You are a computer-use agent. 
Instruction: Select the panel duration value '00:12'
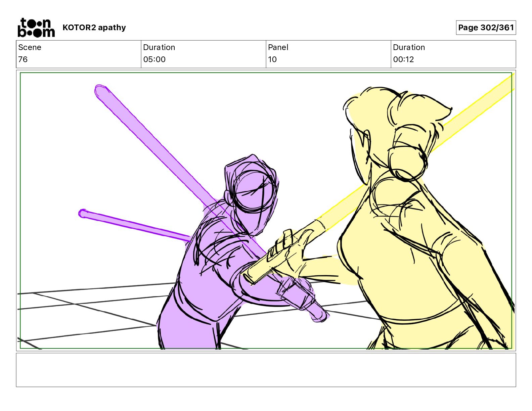coord(403,59)
